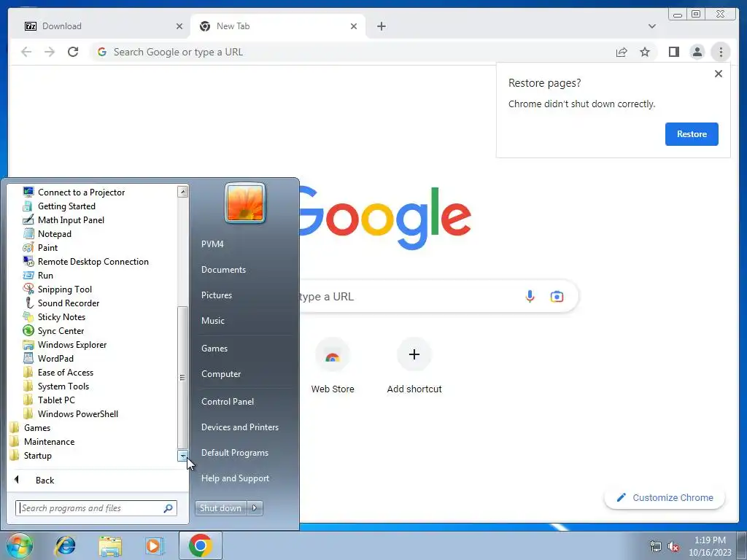The width and height of the screenshot is (747, 560).
Task: Open Internet Explorer from taskbar
Action: 65,545
